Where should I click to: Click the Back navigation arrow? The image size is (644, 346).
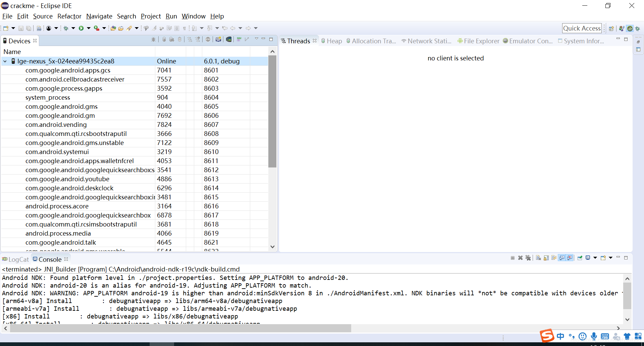232,28
